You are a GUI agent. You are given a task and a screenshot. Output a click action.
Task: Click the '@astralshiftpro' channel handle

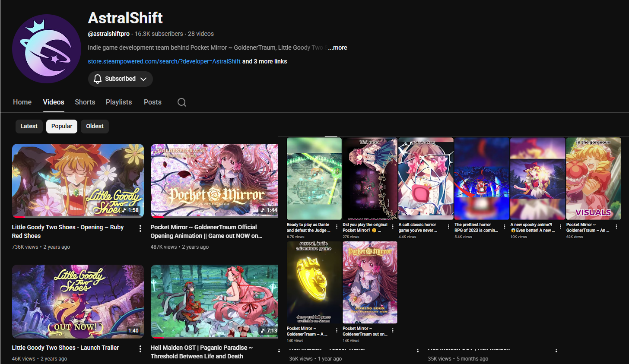[x=109, y=34]
